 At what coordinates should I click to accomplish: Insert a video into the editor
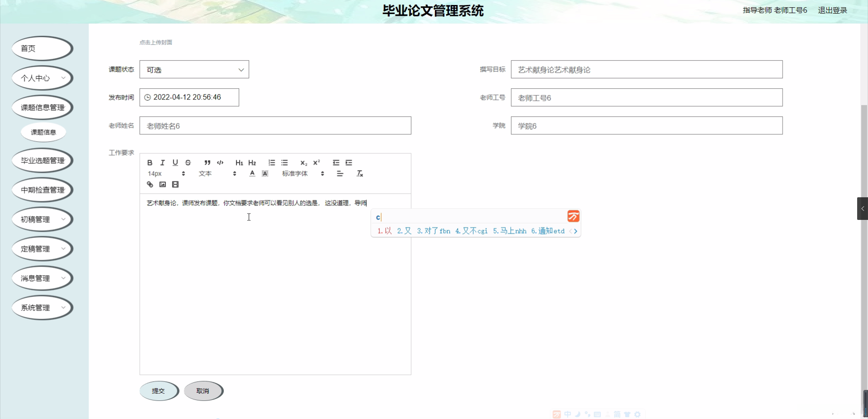click(x=175, y=185)
